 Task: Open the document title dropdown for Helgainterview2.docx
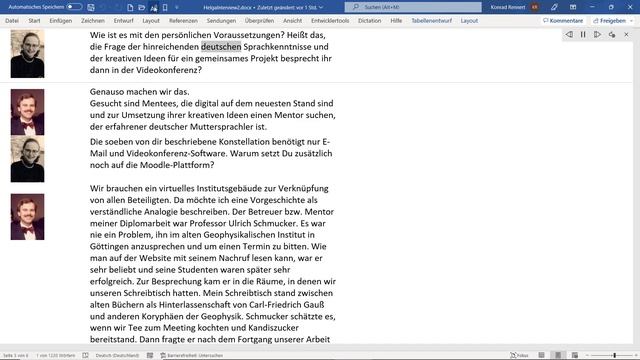tap(321, 7)
